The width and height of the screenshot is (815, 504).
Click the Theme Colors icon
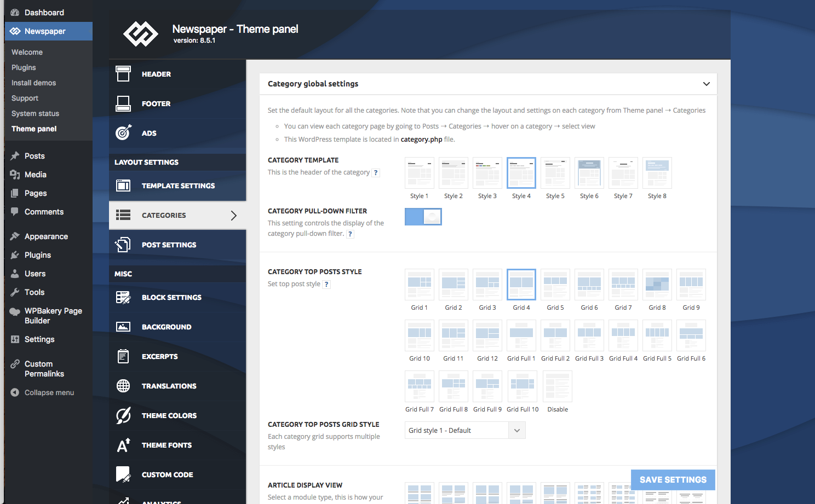tap(123, 415)
